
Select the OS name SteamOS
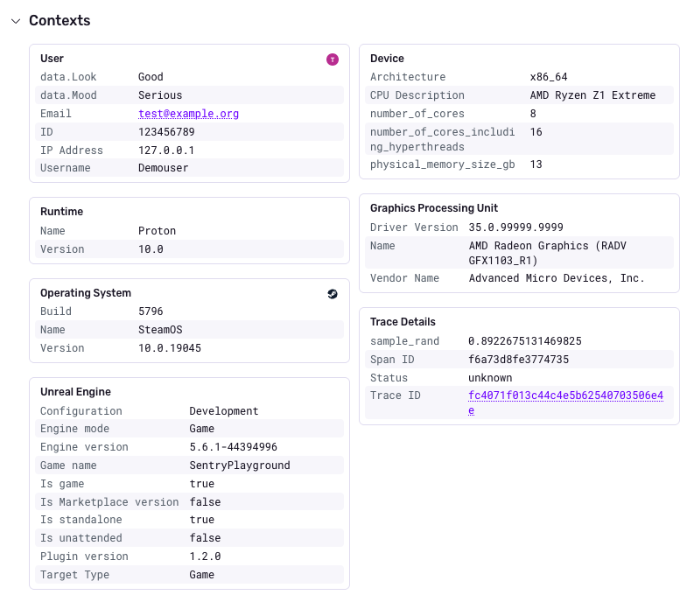pos(160,330)
